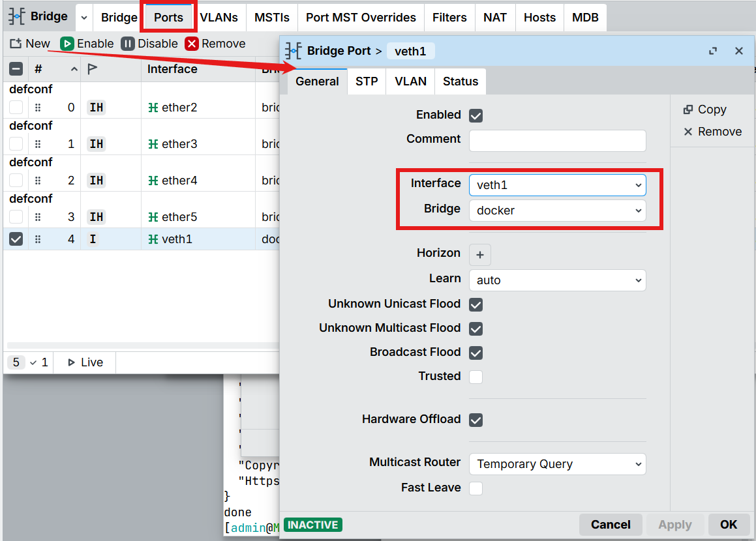Click the Copy icon in side panel

click(688, 110)
